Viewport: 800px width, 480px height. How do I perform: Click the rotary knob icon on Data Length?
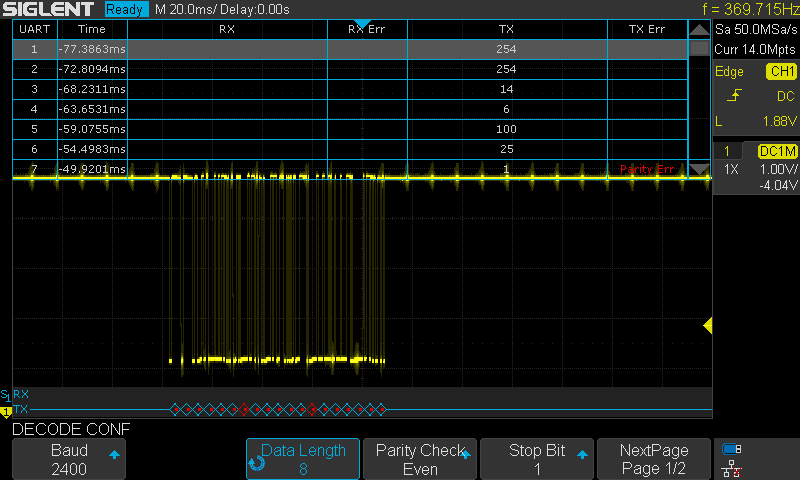[x=256, y=464]
